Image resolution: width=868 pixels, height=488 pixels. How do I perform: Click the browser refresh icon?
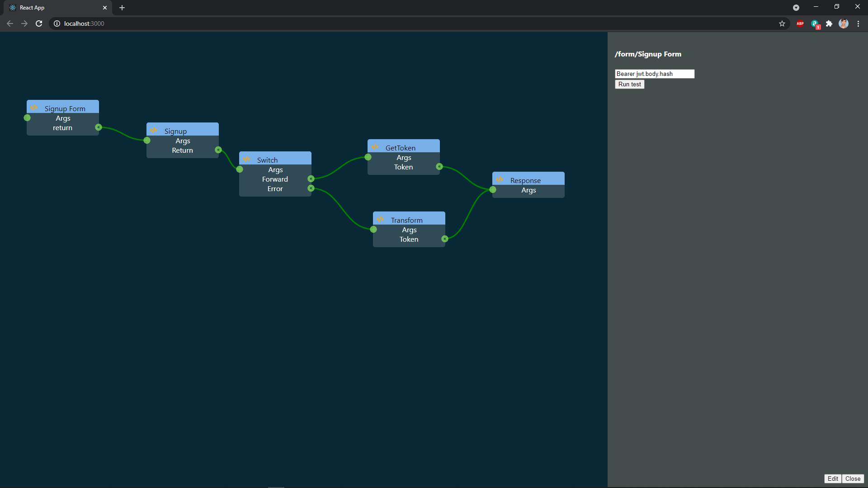click(x=38, y=24)
